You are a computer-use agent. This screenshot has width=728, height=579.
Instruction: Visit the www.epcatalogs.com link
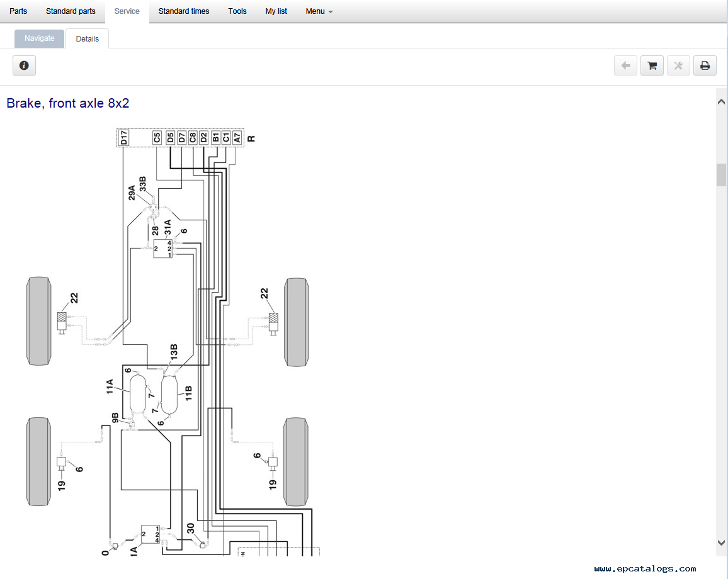click(645, 568)
